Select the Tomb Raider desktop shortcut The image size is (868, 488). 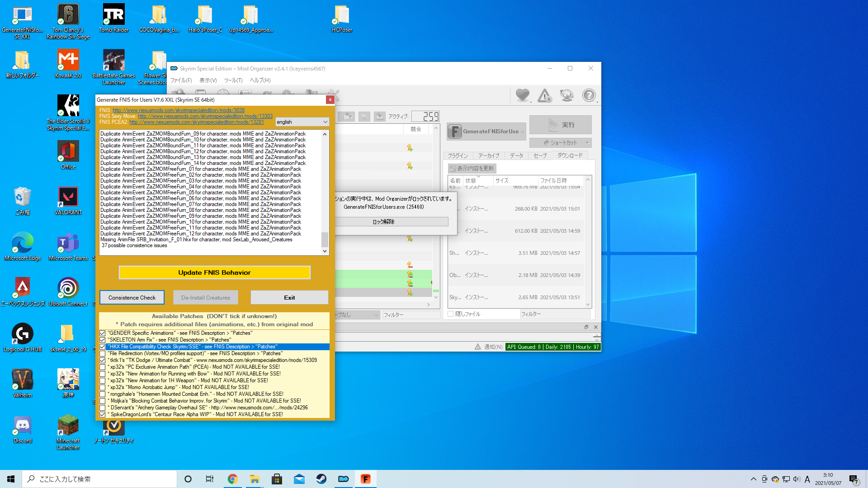point(114,18)
